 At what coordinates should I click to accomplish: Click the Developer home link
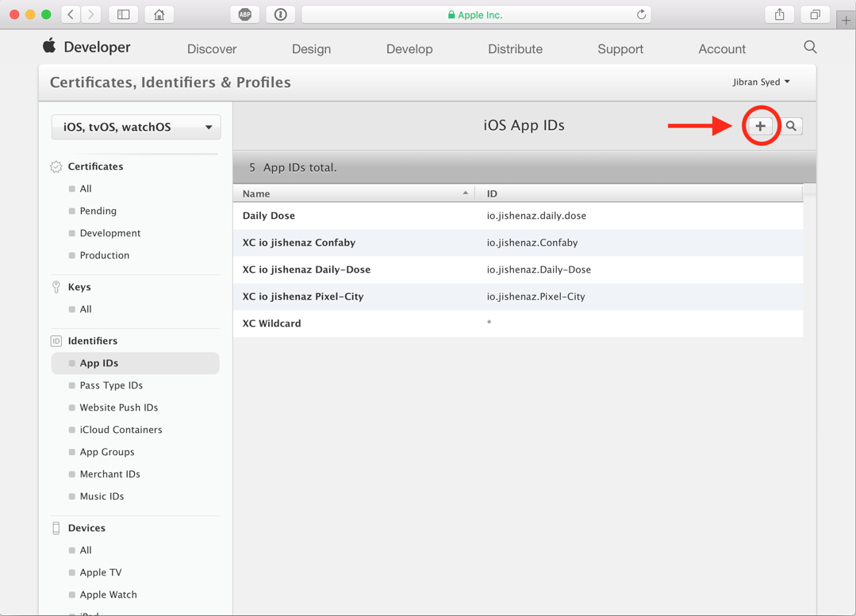(97, 47)
